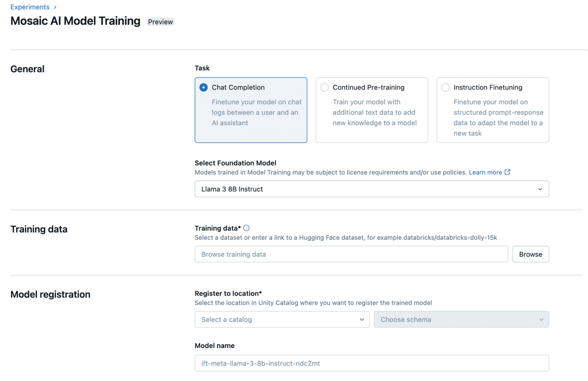Screen dimensions: 588x381
Task: Click the Experiments breadcrumb link
Action: [30, 7]
